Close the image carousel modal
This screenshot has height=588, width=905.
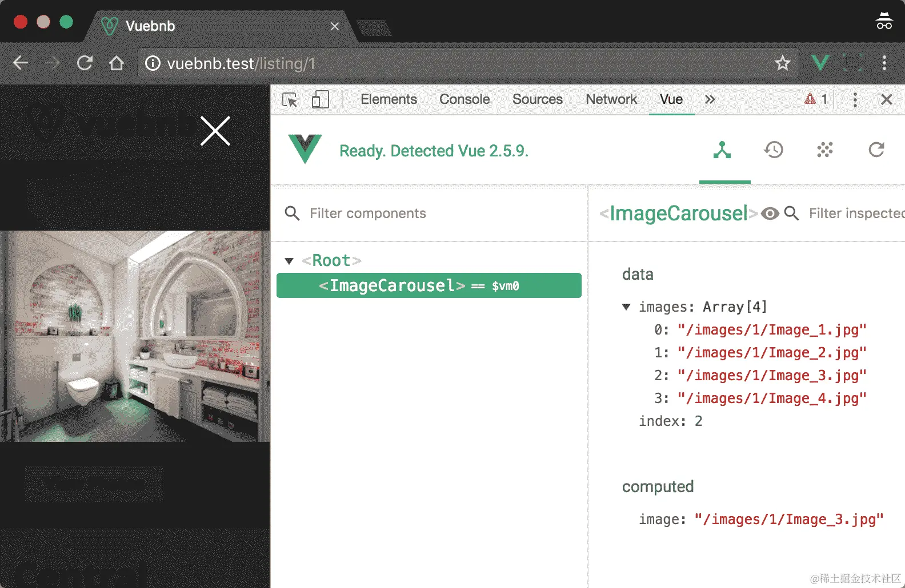215,131
